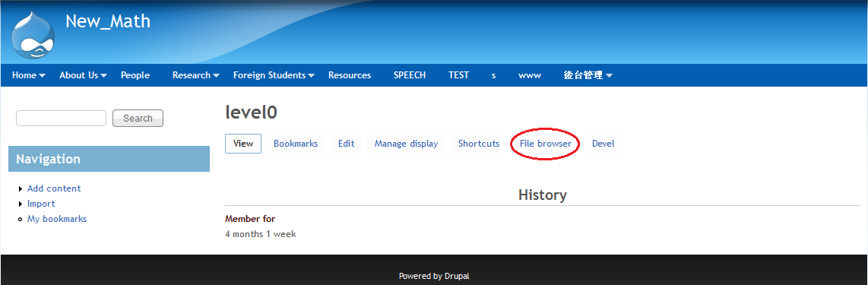Go to the Resources page
Screen dimensions: 868x285
350,75
